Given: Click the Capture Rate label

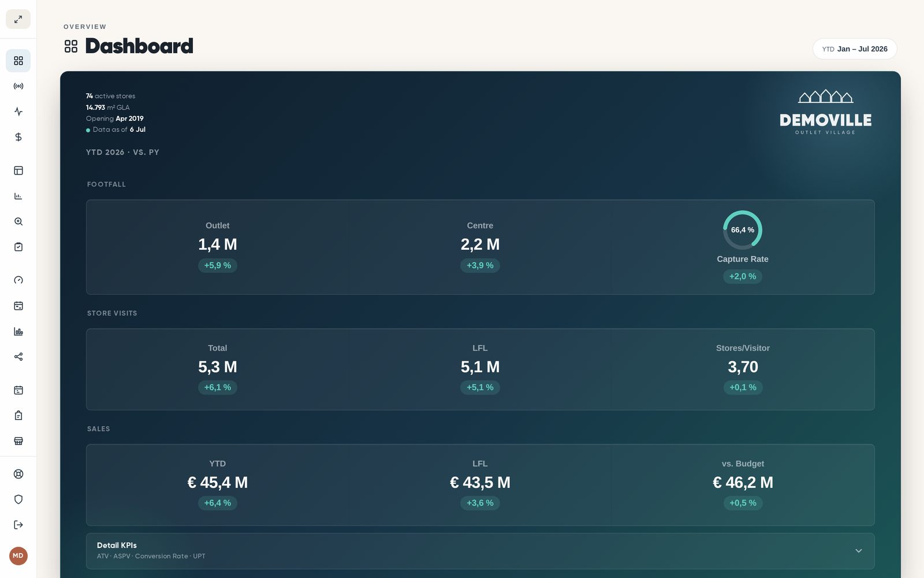Looking at the screenshot, I should pyautogui.click(x=743, y=259).
